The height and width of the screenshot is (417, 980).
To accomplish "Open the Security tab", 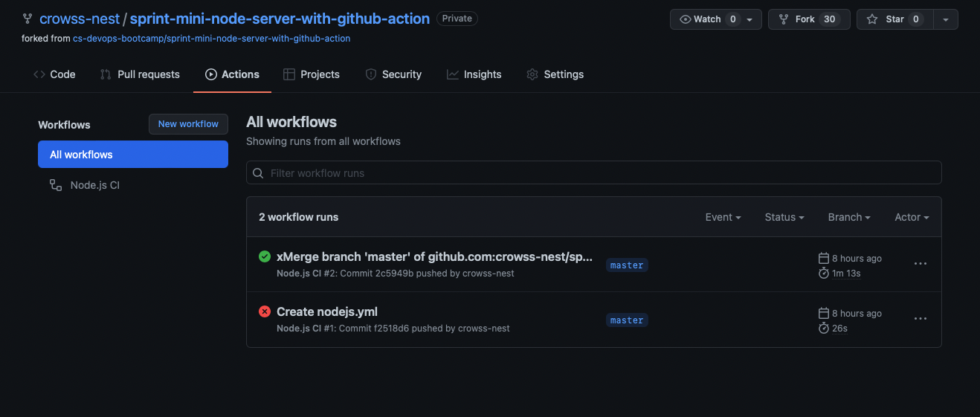I will pyautogui.click(x=393, y=74).
